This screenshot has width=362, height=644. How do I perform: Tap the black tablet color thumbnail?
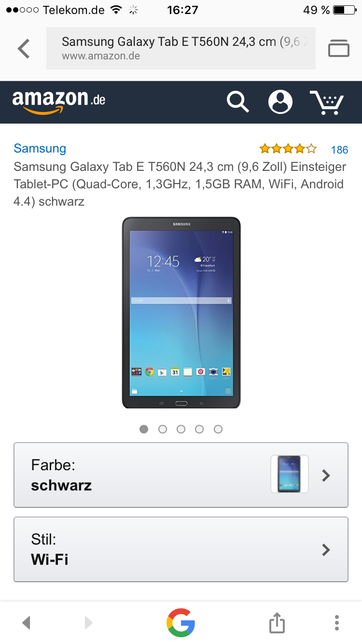pyautogui.click(x=290, y=474)
